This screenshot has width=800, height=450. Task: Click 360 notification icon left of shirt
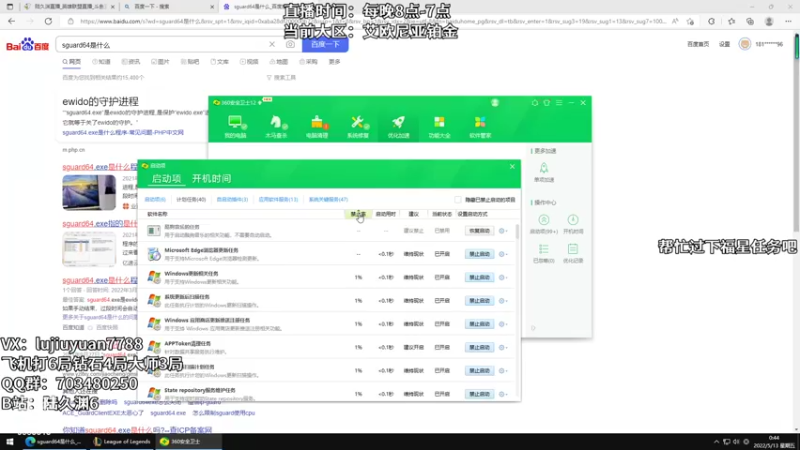click(x=535, y=103)
